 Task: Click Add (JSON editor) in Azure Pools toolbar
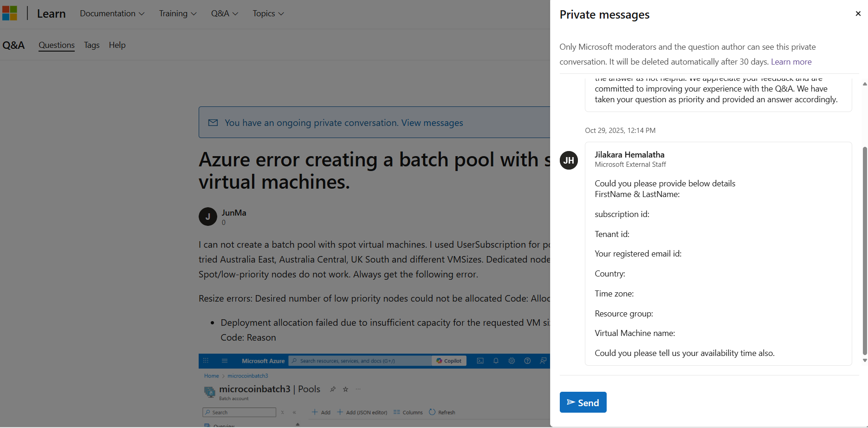(x=362, y=412)
